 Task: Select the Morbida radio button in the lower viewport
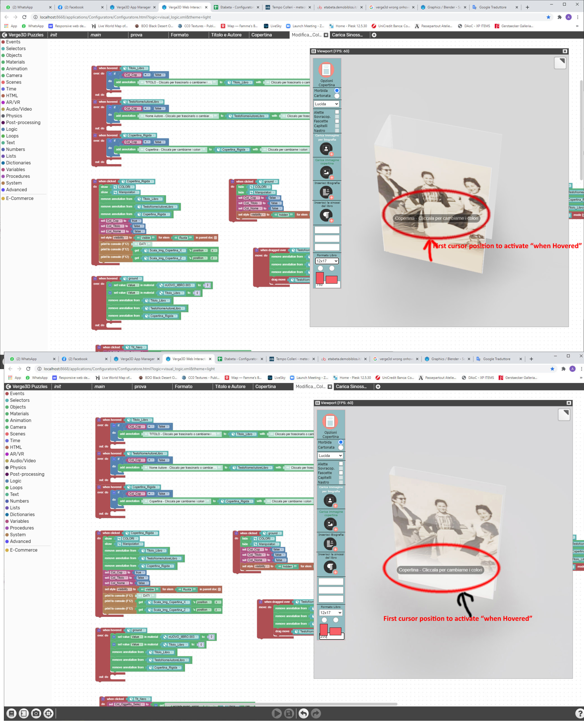[341, 442]
